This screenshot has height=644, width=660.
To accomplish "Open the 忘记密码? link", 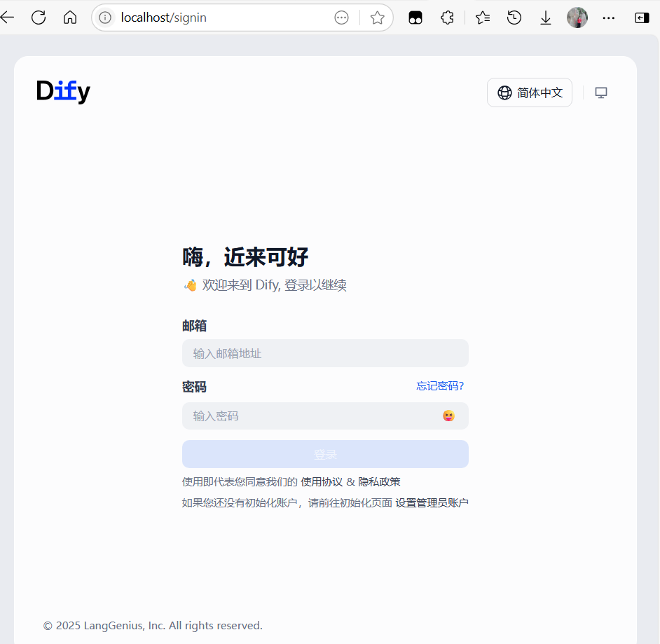I will pos(440,386).
